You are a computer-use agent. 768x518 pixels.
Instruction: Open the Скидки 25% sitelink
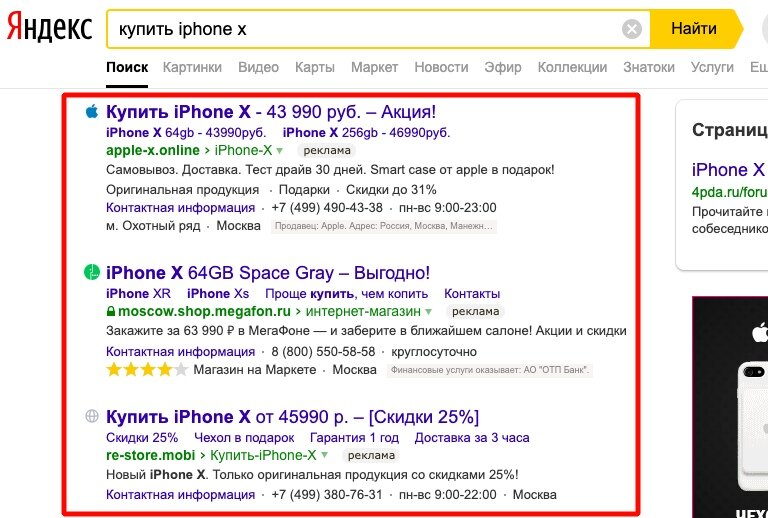pos(142,438)
